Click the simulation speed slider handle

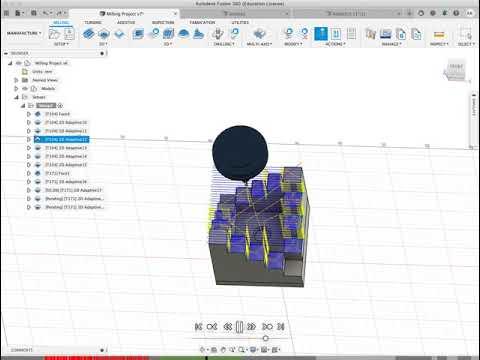(x=265, y=338)
